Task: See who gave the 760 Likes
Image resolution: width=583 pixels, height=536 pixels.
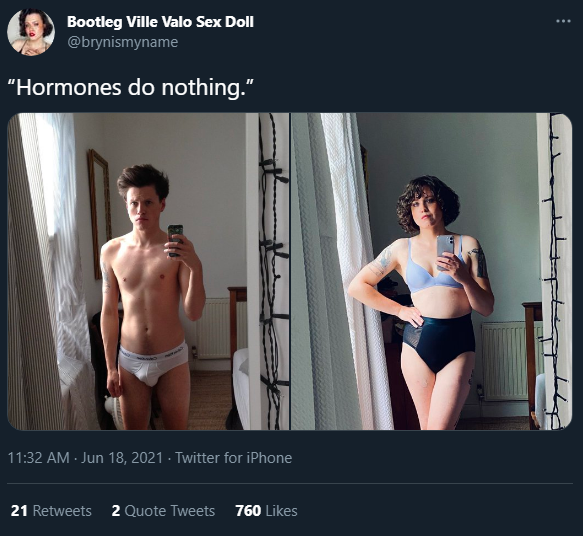Action: [x=266, y=511]
